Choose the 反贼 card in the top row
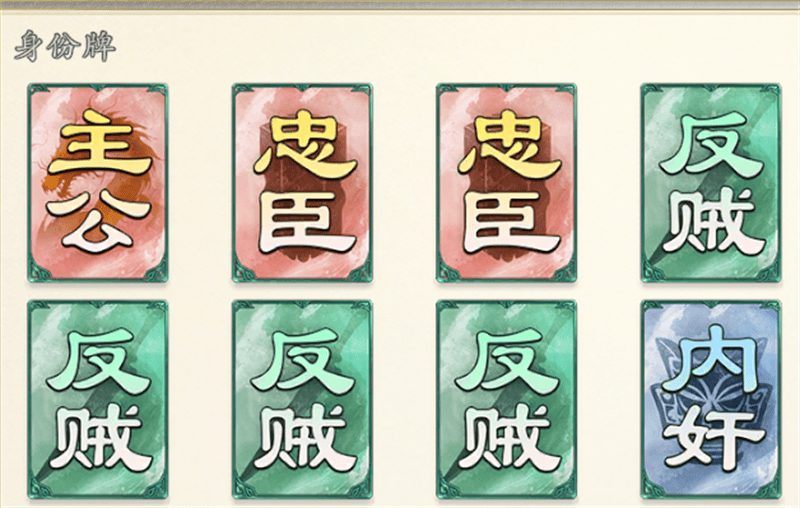Image resolution: width=800 pixels, height=508 pixels. (x=711, y=183)
